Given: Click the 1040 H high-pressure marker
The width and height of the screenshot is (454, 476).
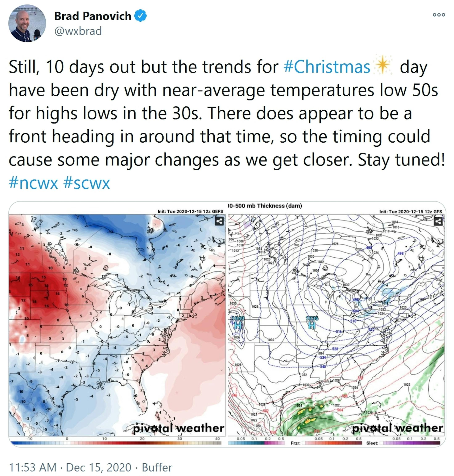Looking at the screenshot, I should (x=238, y=323).
